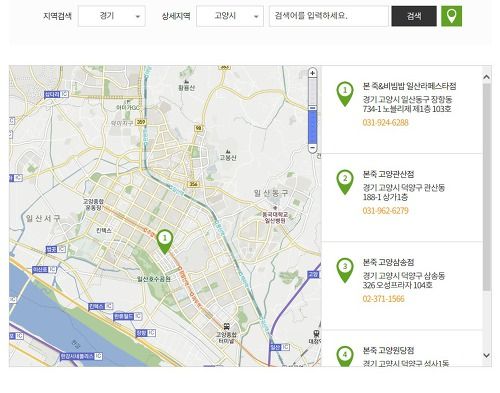Viewport: 500px width, 393px height.
Task: Click list pin icon number 1
Action: point(345,94)
